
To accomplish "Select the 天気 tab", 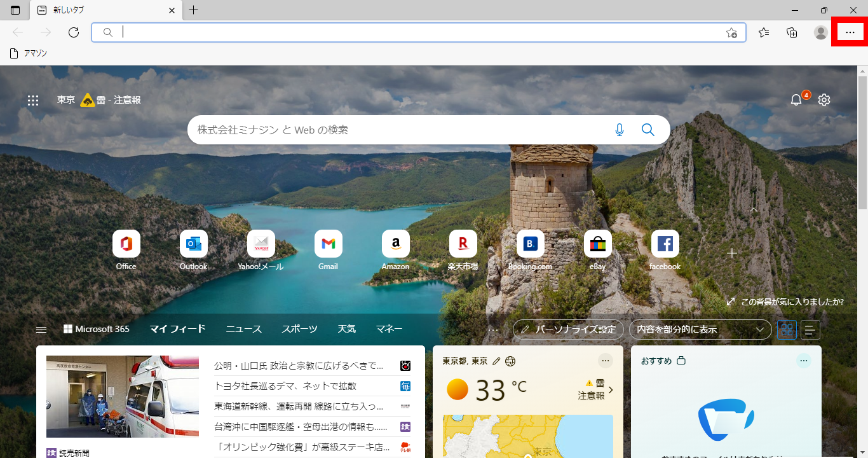I will (347, 329).
